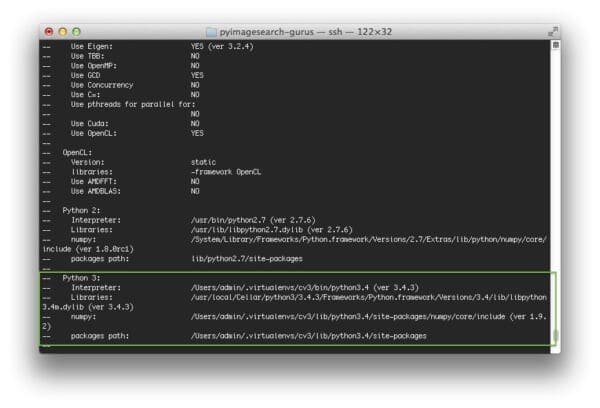Viewport: 600px width, 408px height.
Task: Click Python 3 Libraries path in /usr/local/Cellar
Action: pyautogui.click(x=369, y=297)
